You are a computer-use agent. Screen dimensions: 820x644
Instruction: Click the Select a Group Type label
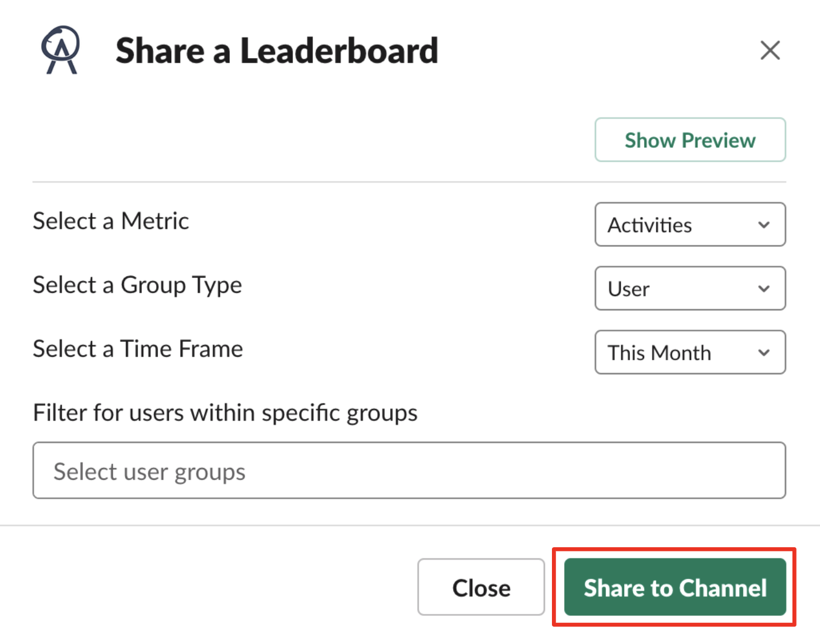(x=137, y=286)
